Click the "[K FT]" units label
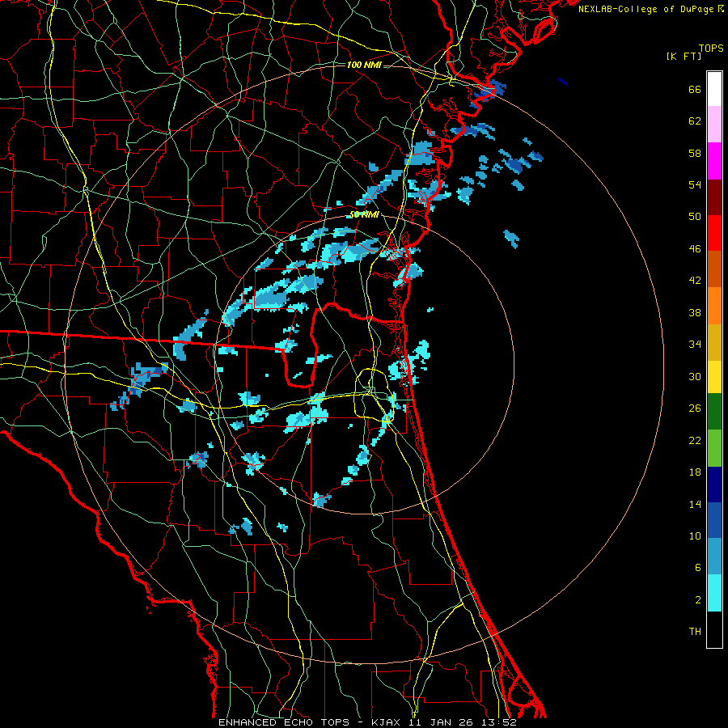728x728 pixels. [x=684, y=56]
